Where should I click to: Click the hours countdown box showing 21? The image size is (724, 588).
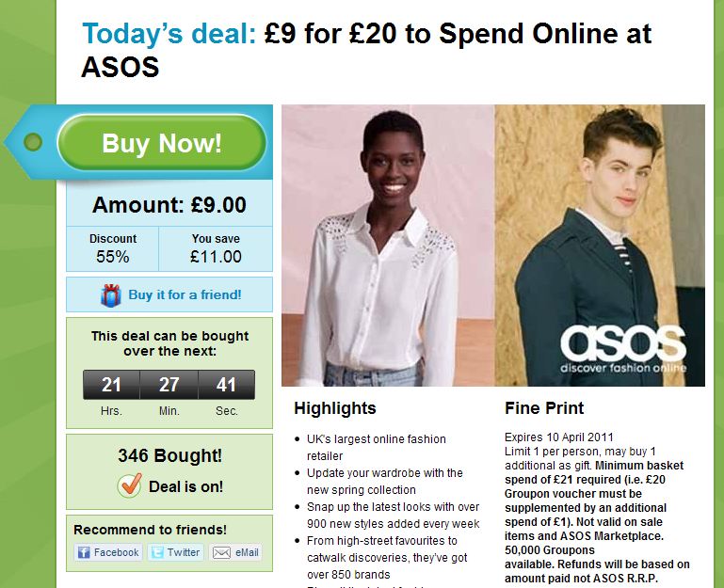(111, 385)
